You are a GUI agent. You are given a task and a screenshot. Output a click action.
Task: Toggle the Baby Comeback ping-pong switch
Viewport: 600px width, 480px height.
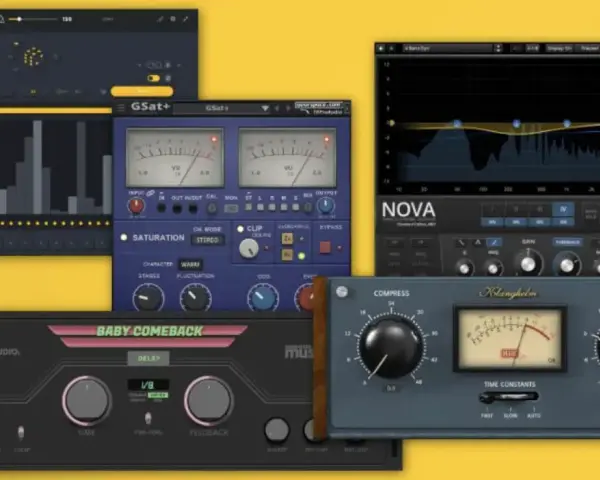(x=148, y=418)
